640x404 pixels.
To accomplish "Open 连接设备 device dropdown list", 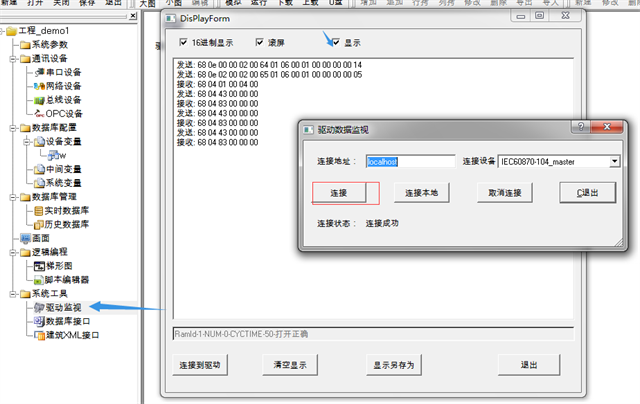I will tap(614, 161).
